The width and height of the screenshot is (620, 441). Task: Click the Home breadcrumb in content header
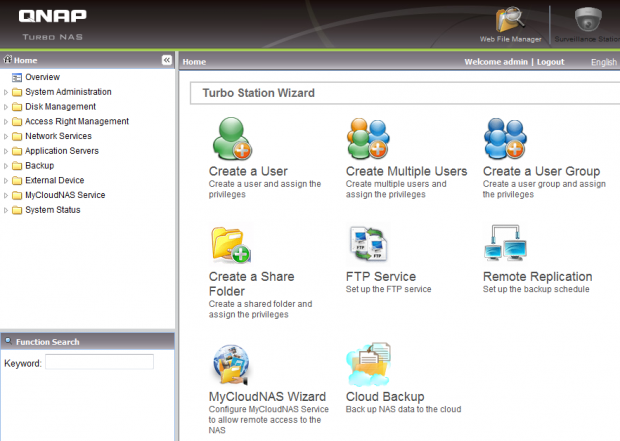click(x=194, y=62)
